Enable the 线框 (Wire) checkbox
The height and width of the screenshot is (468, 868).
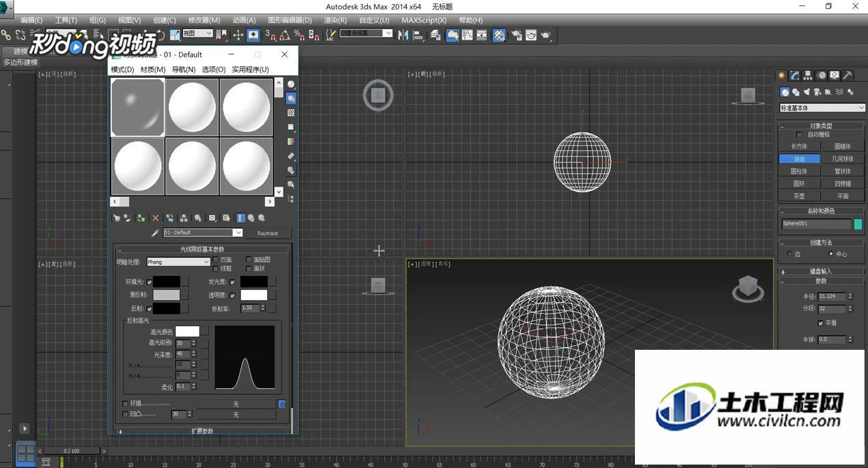pyautogui.click(x=216, y=269)
